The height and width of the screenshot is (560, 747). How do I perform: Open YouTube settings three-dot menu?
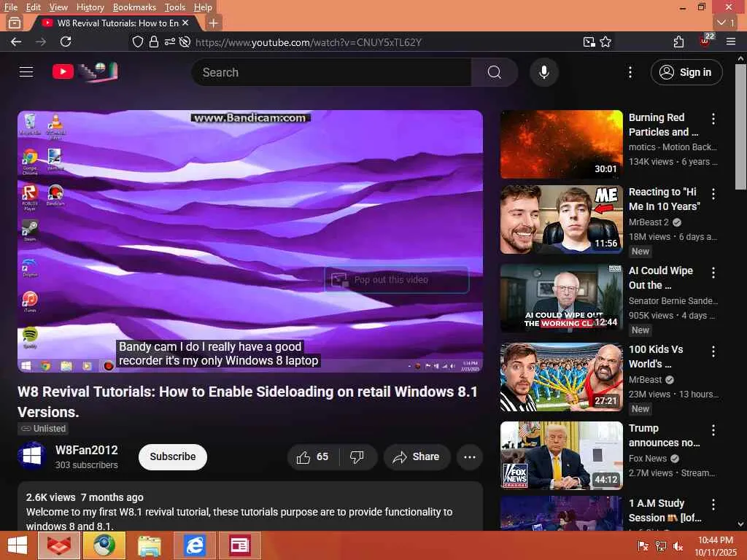[630, 72]
